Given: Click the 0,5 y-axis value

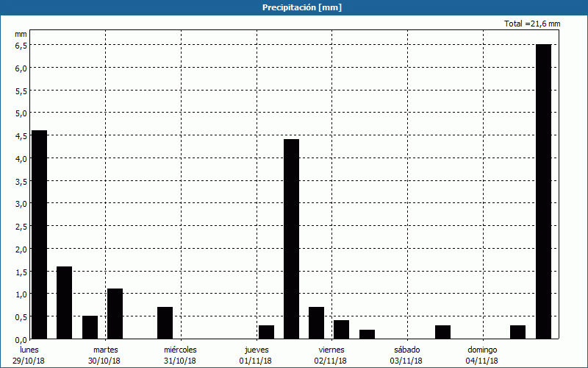Looking at the screenshot, I should pos(21,317).
